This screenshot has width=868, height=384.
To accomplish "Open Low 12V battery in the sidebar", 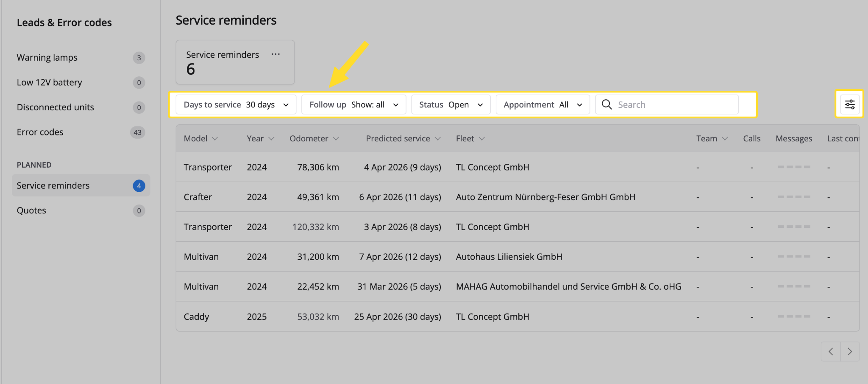I will pyautogui.click(x=81, y=82).
